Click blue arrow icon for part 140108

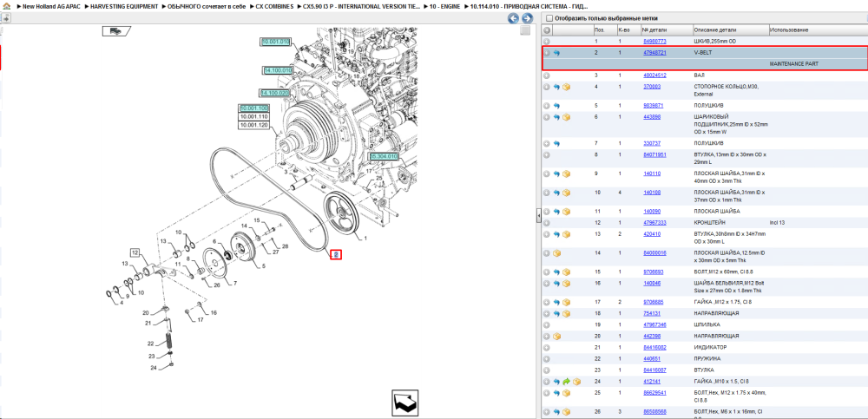(557, 193)
